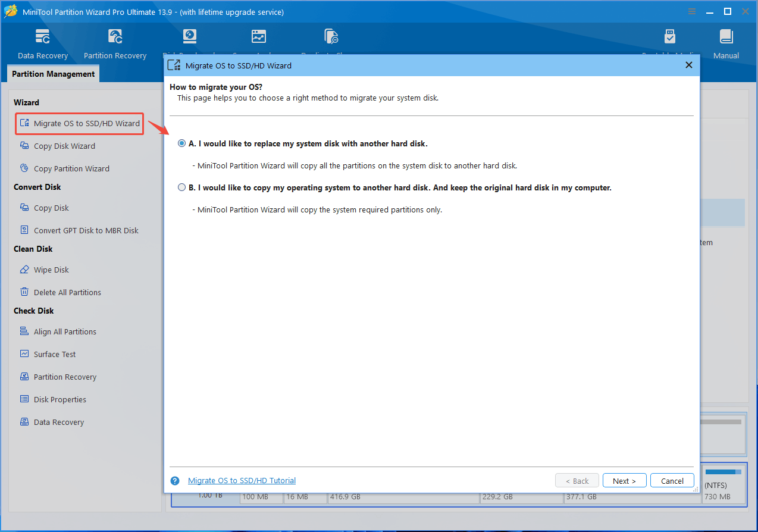Click the Next button in wizard
Image resolution: width=758 pixels, height=532 pixels.
tap(624, 481)
